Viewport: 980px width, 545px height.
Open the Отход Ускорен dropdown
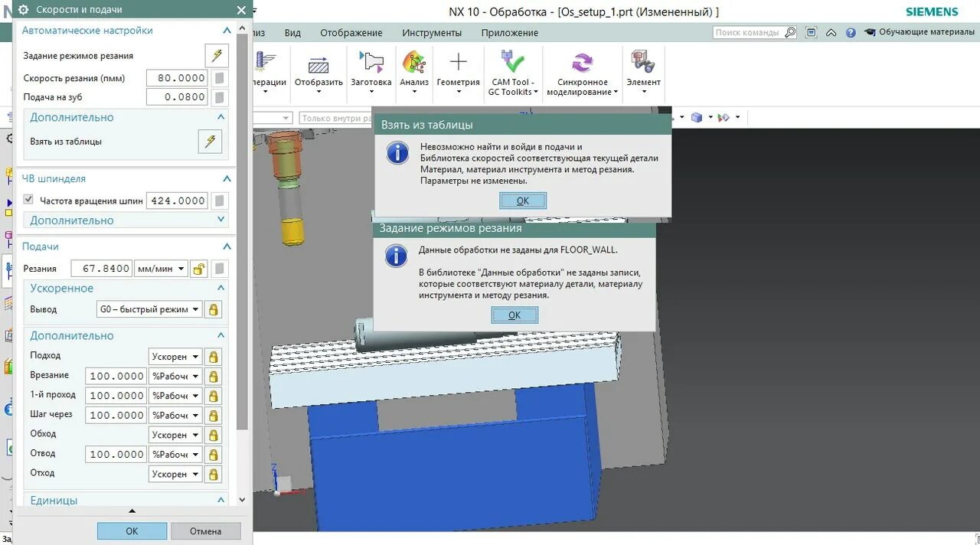[x=175, y=474]
